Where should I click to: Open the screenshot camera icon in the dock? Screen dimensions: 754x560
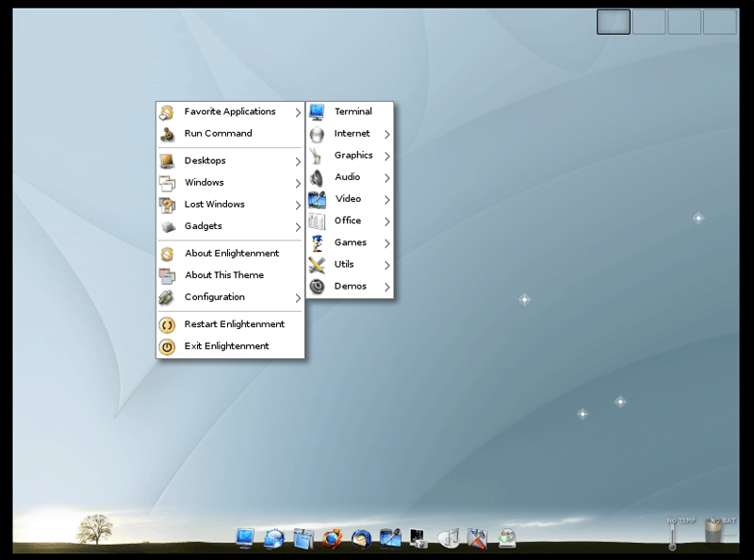(x=418, y=538)
